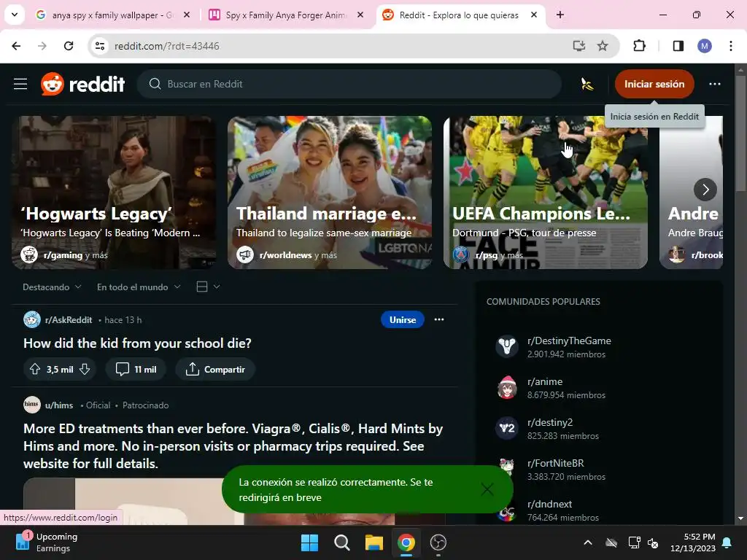
Task: Click the r/worldnews avatar on Thailand card
Action: (x=245, y=254)
